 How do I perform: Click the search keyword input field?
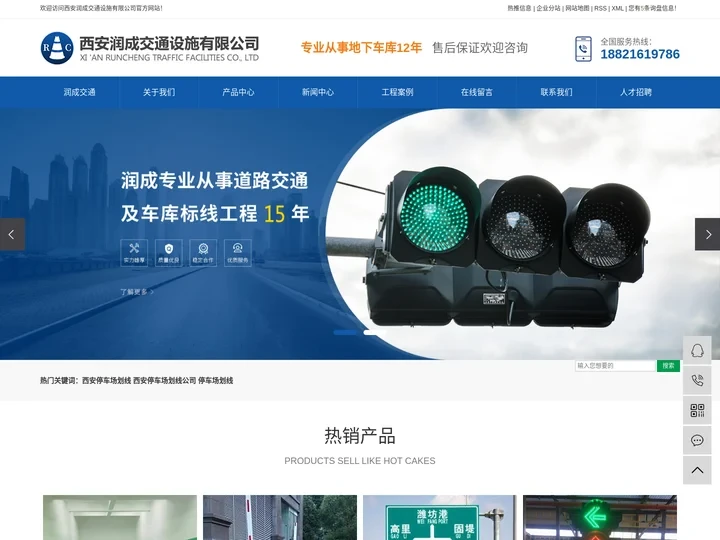(x=615, y=366)
